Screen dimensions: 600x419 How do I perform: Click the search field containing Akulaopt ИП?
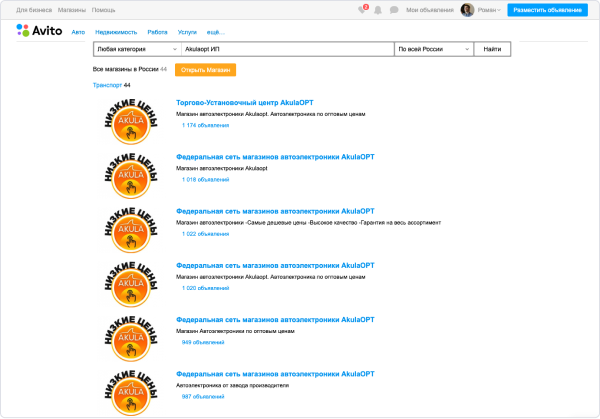pos(287,48)
